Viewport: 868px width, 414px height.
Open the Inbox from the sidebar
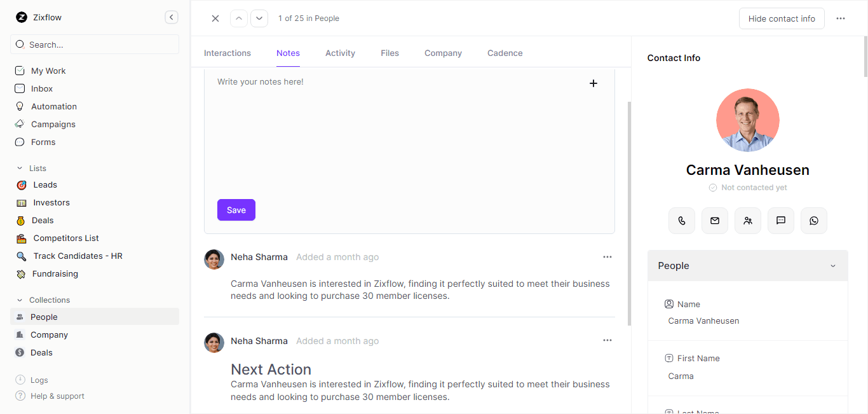pyautogui.click(x=43, y=88)
